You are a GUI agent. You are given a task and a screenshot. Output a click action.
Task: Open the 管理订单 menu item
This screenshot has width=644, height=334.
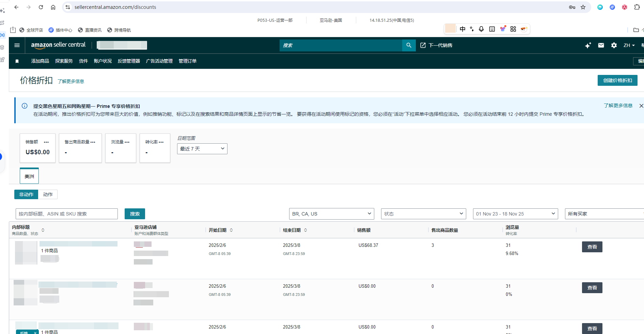(188, 61)
